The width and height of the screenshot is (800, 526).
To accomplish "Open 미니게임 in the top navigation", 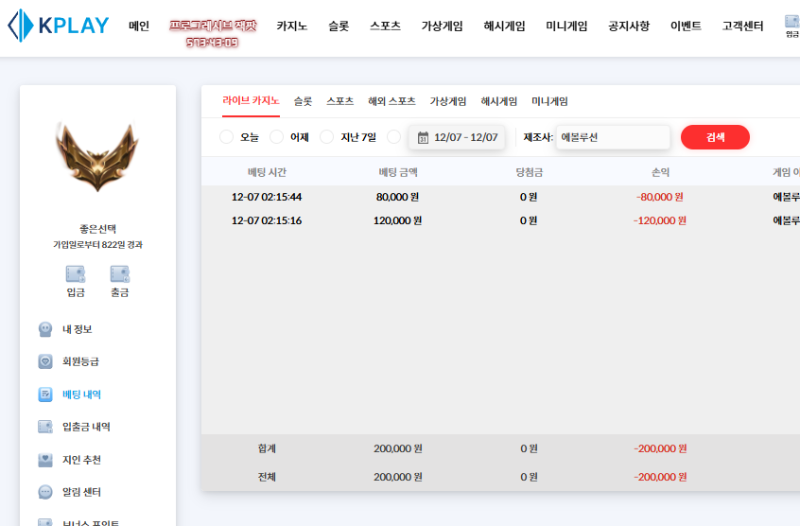I will click(x=567, y=26).
